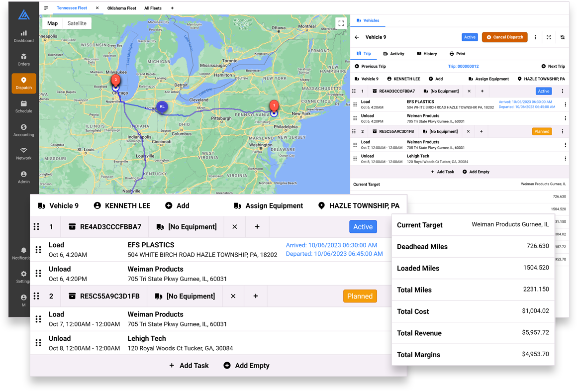Click Vehicle 9 truck icon in enlarged header
The image size is (578, 392).
tap(41, 206)
